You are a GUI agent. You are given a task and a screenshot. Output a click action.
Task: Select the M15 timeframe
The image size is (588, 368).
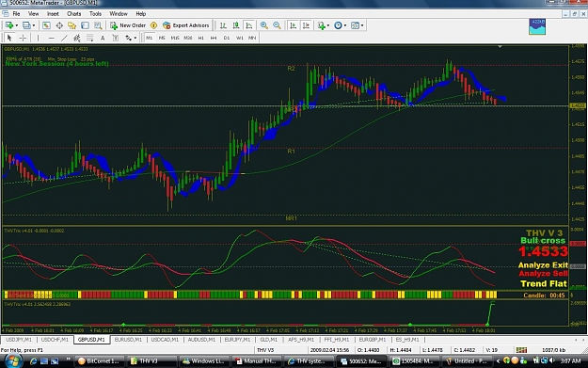point(175,38)
